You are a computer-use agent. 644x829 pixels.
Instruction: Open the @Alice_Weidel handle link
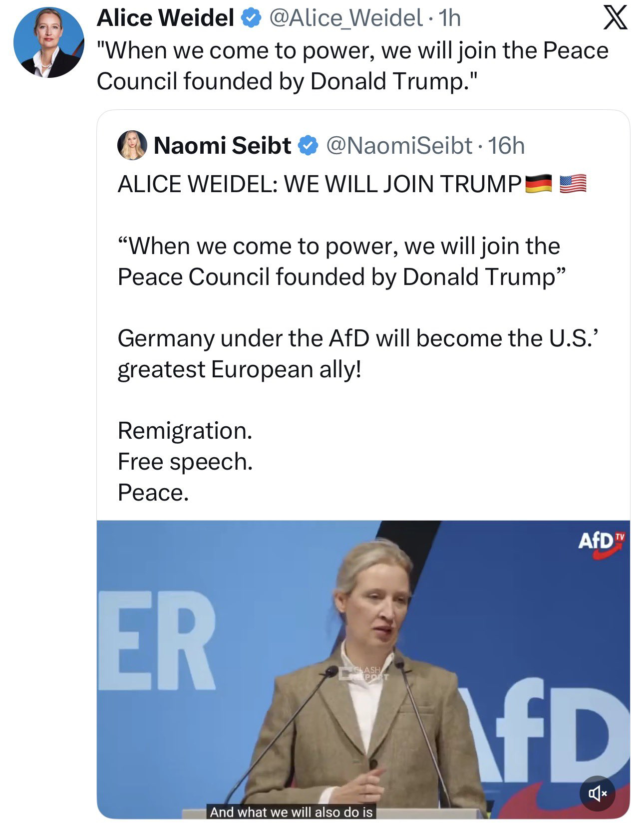point(346,18)
